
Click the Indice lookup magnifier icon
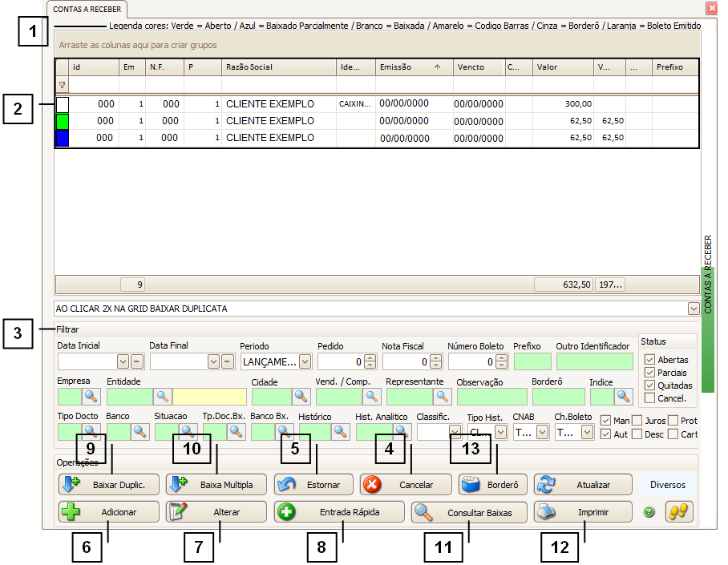(623, 396)
